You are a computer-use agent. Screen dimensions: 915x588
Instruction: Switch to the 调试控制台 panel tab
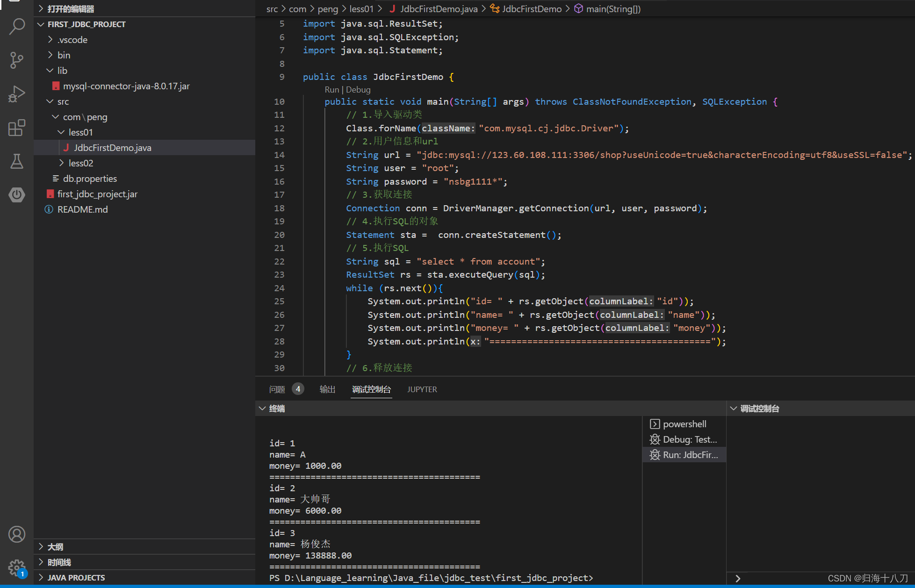pos(371,389)
